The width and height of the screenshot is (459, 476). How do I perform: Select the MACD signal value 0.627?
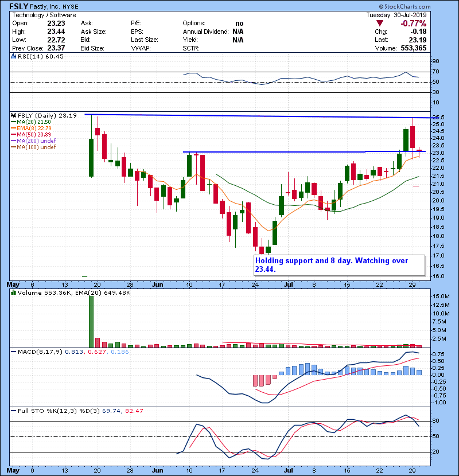(97, 352)
